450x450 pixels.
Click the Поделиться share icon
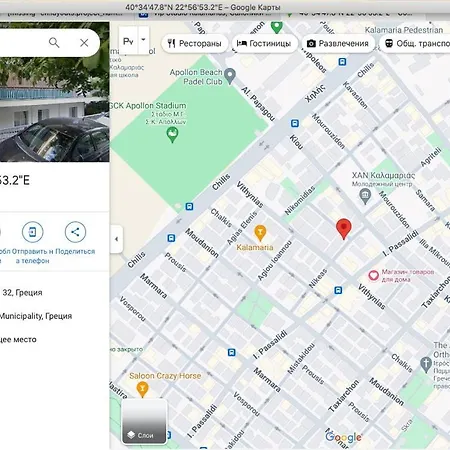75,232
